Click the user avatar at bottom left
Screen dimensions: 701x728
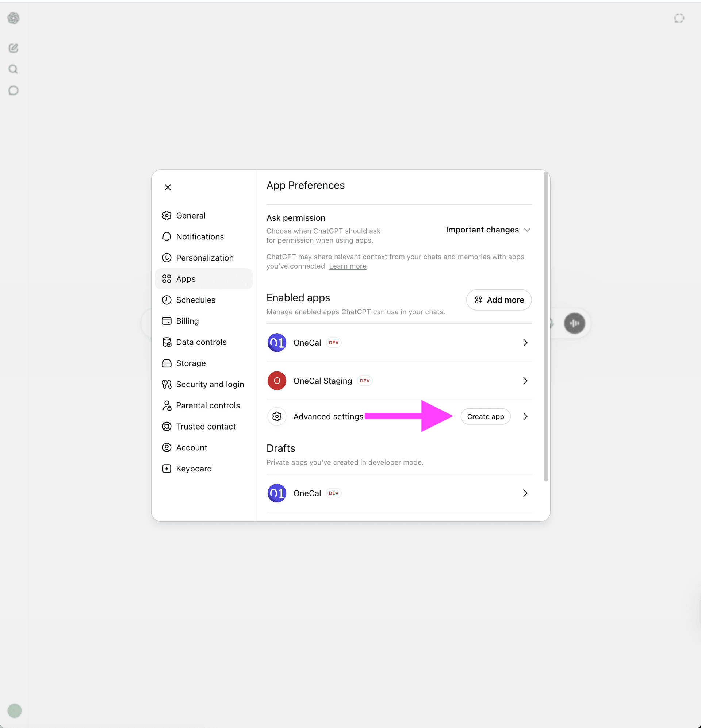point(15,710)
